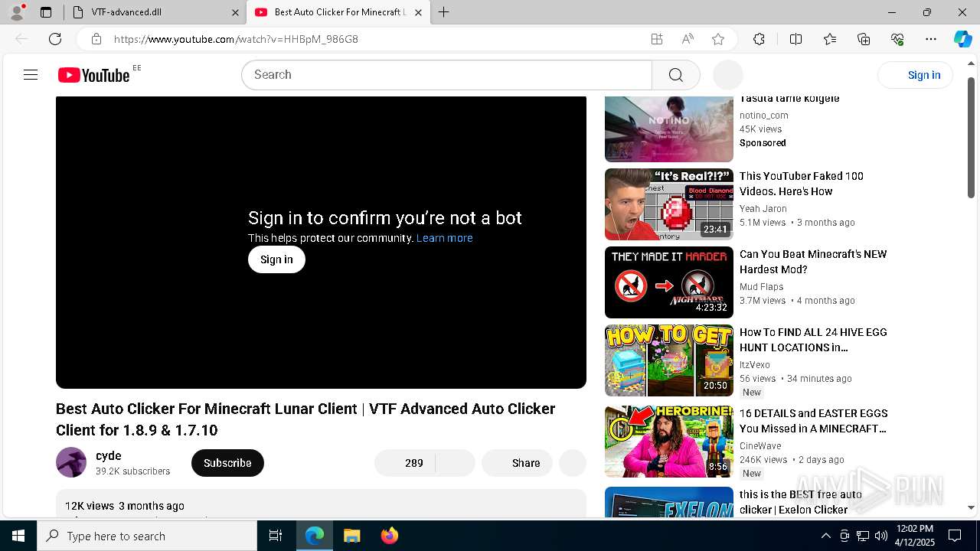Switch to VTF-advanced.dll tab
Screen dimensions: 980x551
154,12
